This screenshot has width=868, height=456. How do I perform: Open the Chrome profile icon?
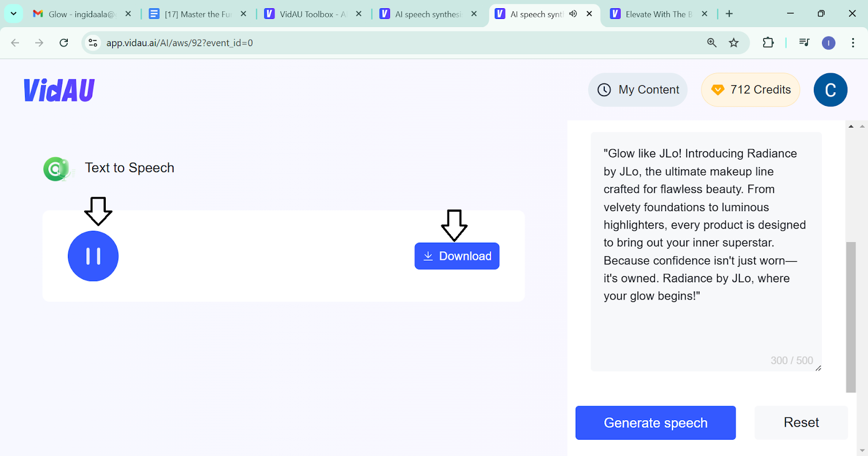828,43
